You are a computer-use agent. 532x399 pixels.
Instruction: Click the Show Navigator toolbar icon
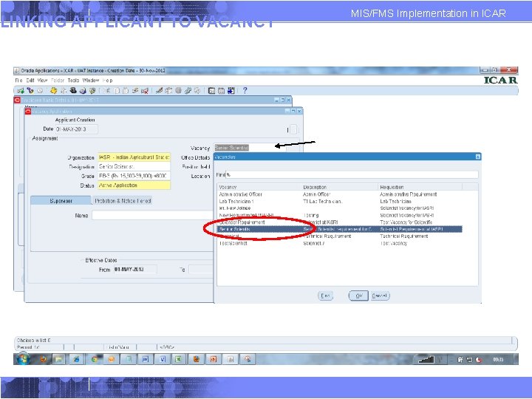coord(40,91)
